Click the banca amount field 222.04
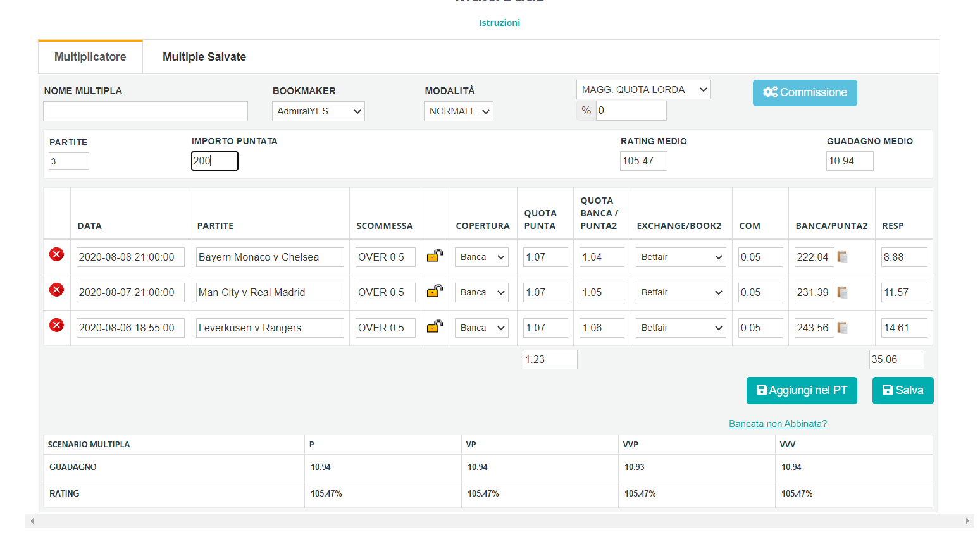Screen dimensions: 980x537 tap(814, 257)
